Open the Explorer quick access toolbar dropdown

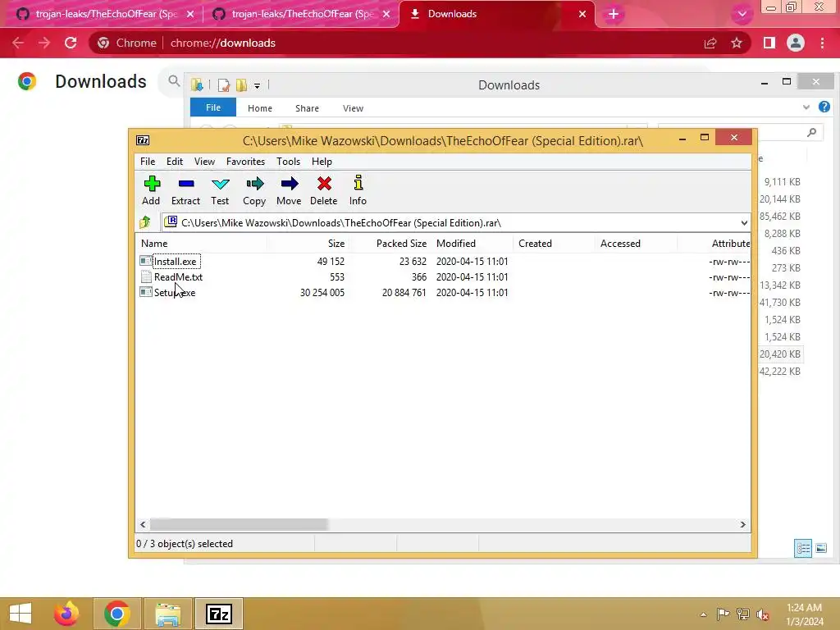[257, 85]
